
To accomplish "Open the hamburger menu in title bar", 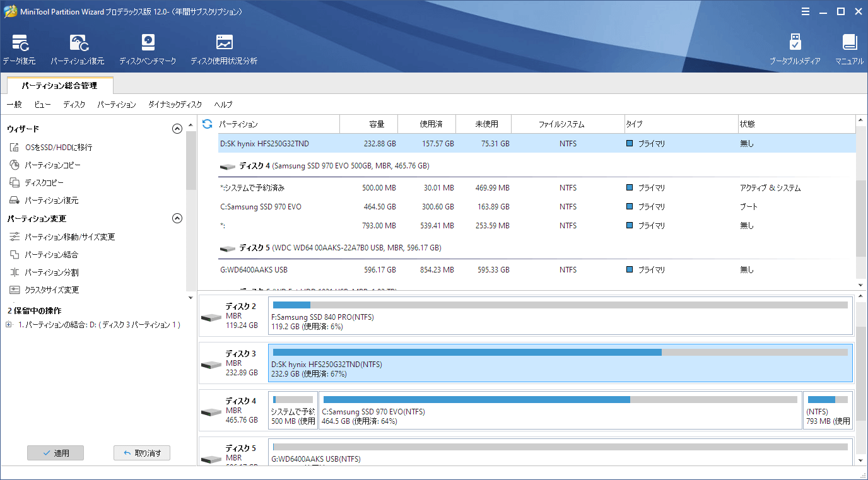I will pos(806,11).
